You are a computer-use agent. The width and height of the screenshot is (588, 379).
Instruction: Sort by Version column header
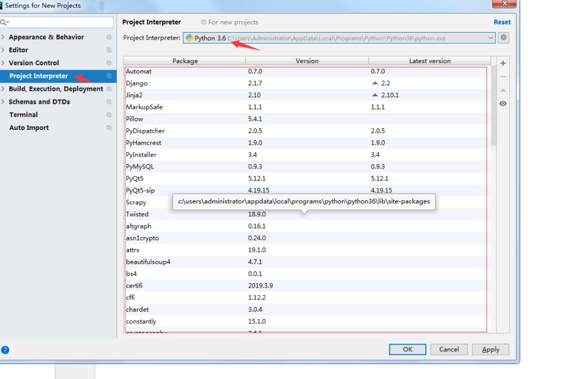pos(307,61)
